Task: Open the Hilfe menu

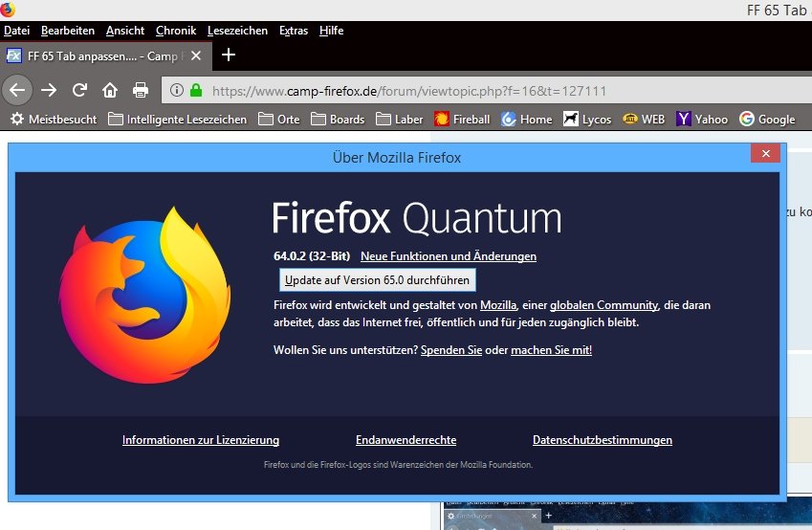Action: pyautogui.click(x=332, y=31)
